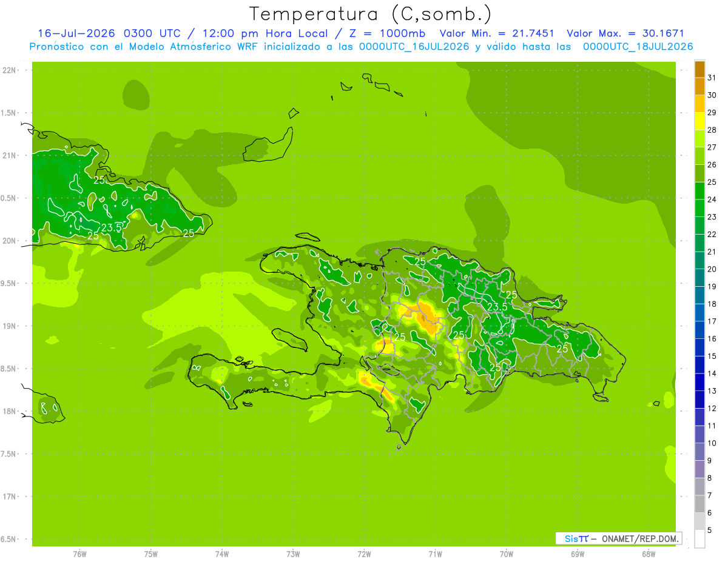Click the '19N' latitude axis label
The width and height of the screenshot is (728, 562).
coord(9,326)
